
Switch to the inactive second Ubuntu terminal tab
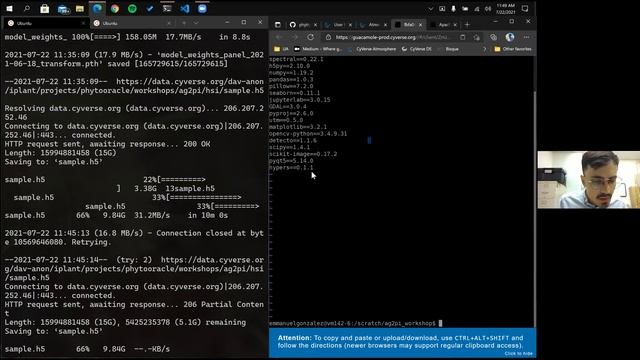point(131,23)
